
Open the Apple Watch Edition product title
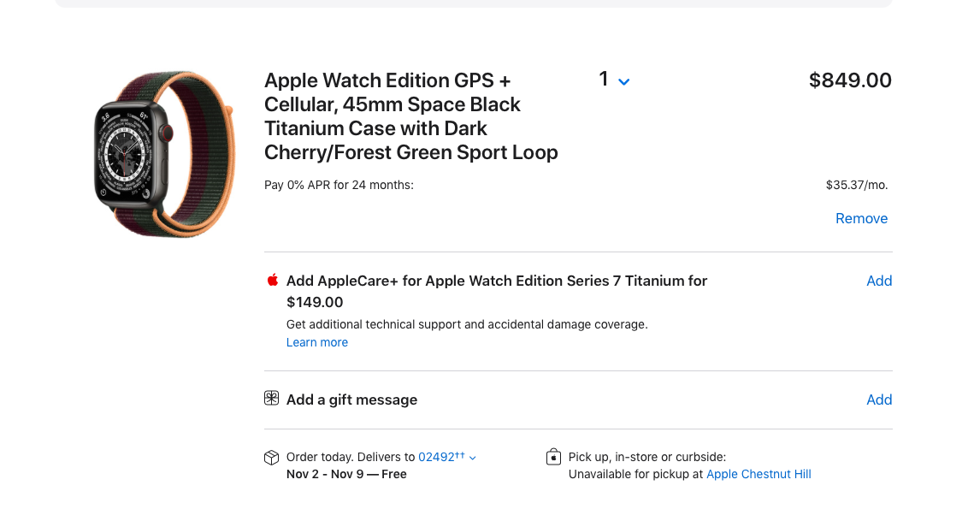[x=410, y=116]
